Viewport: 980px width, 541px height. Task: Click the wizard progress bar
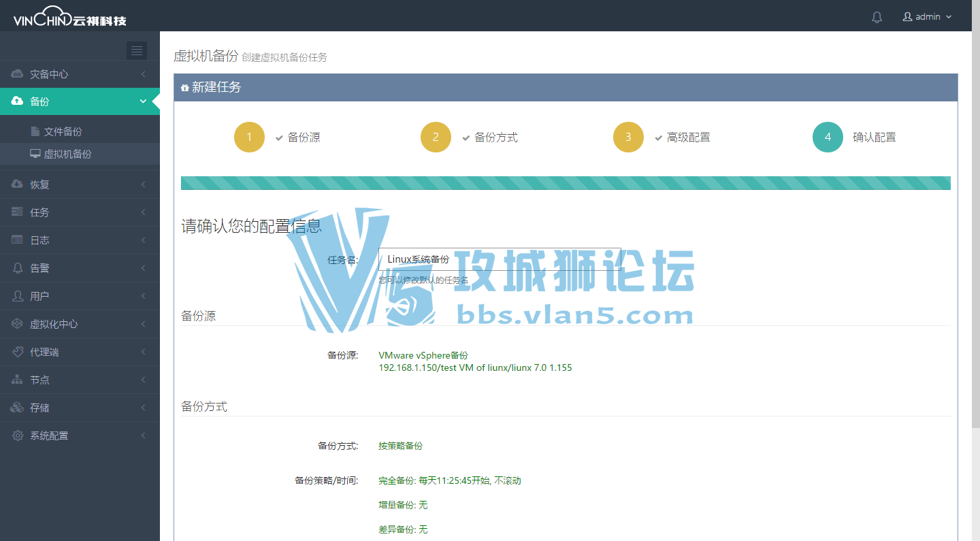point(566,183)
